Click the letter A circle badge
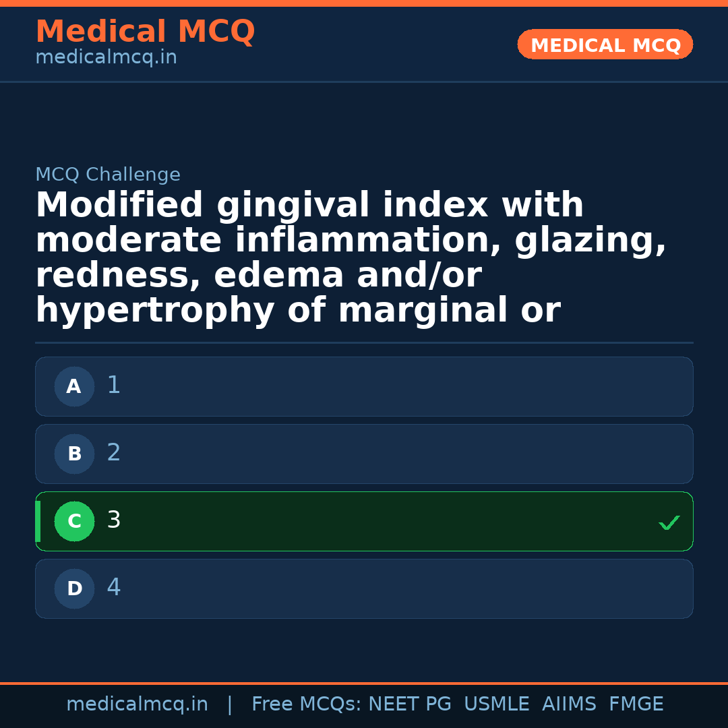This screenshot has height=728, width=728. point(74,386)
